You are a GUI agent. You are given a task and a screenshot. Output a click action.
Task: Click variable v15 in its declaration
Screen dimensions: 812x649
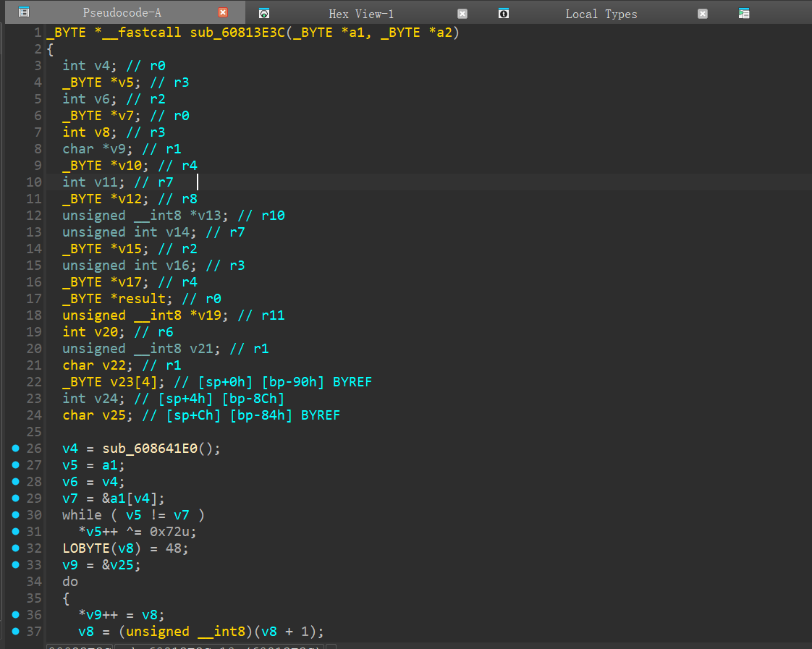(130, 248)
